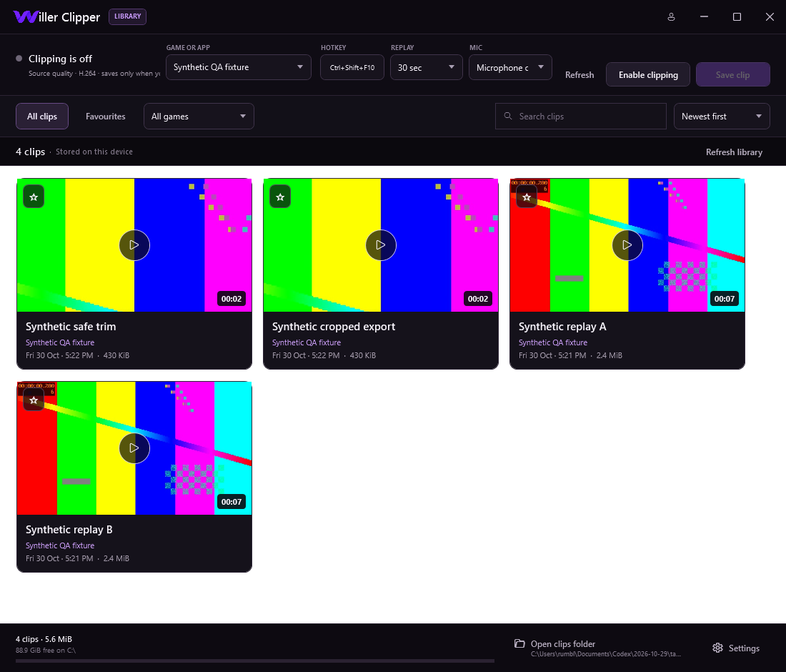The image size is (786, 672).
Task: Play the Synthetic safe trim clip
Action: (134, 244)
